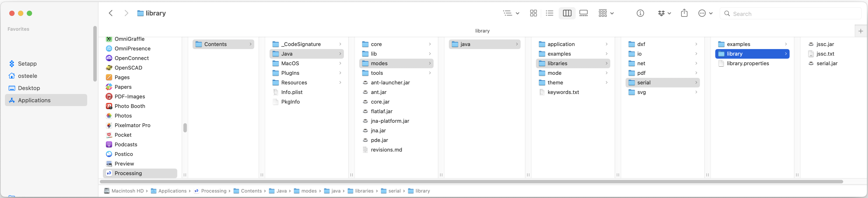The image size is (868, 198).
Task: Click the Share toolbar icon
Action: 684,13
